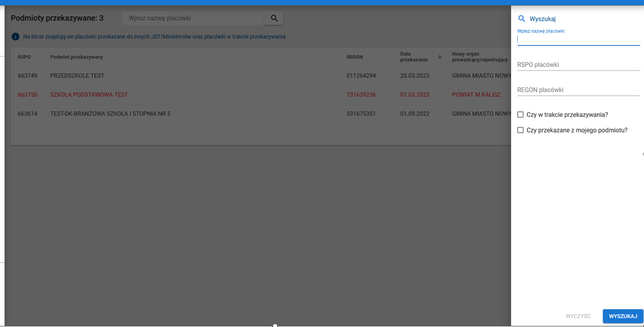Click the magnifier search button beside the name field
This screenshot has height=327, width=644.
[x=274, y=18]
